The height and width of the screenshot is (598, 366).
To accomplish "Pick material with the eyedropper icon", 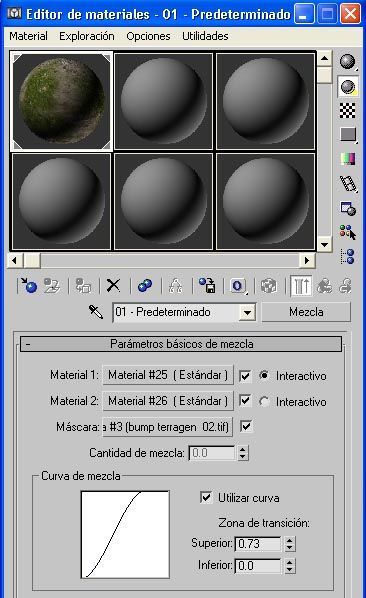I will point(96,312).
